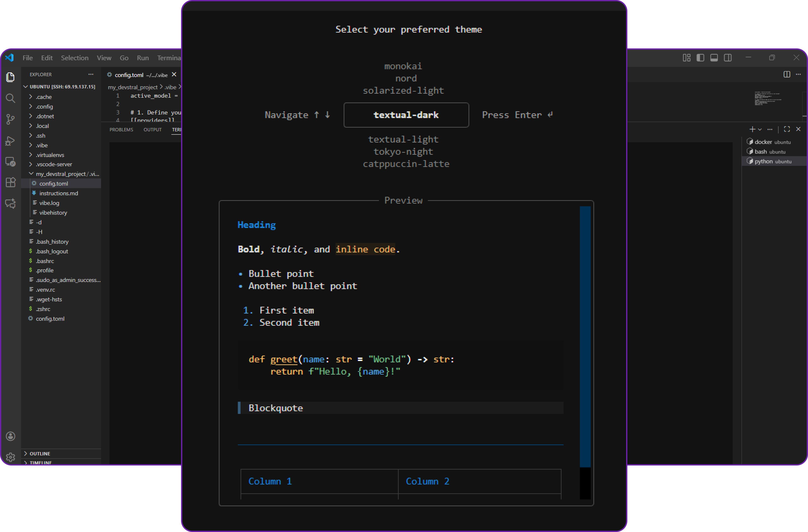Open Run and Debug view
This screenshot has width=808, height=532.
coord(11,140)
